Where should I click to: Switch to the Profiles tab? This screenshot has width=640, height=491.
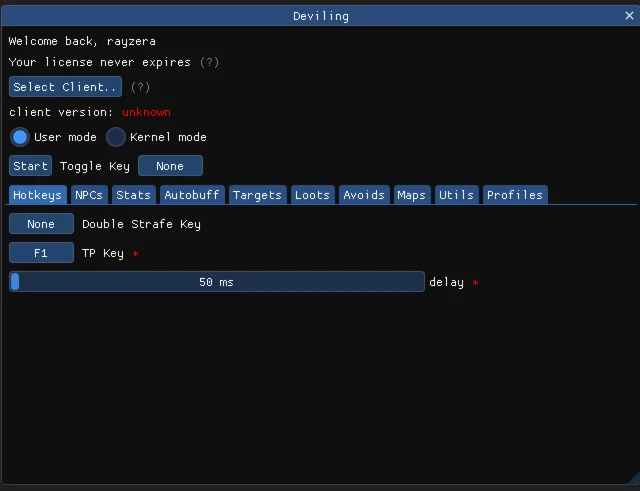tap(514, 195)
